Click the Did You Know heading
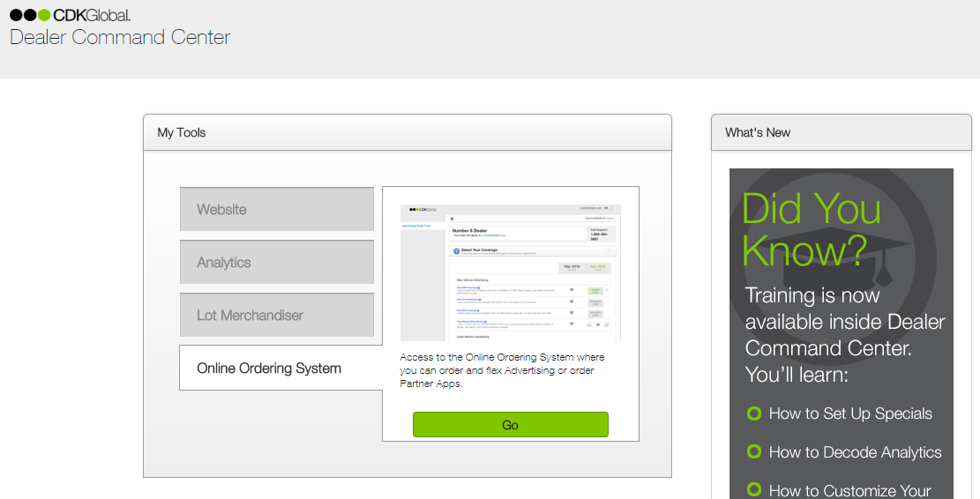This screenshot has height=499, width=980. [812, 229]
